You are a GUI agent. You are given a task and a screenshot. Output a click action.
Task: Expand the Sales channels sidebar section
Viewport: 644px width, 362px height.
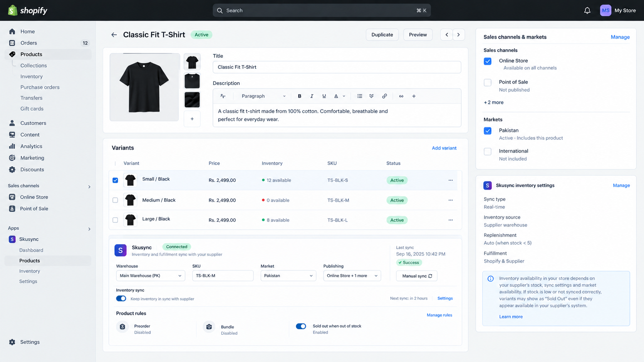pos(89,187)
